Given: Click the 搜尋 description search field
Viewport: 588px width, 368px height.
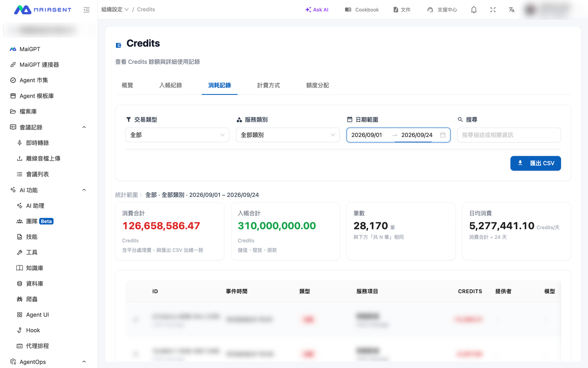Looking at the screenshot, I should coord(509,135).
